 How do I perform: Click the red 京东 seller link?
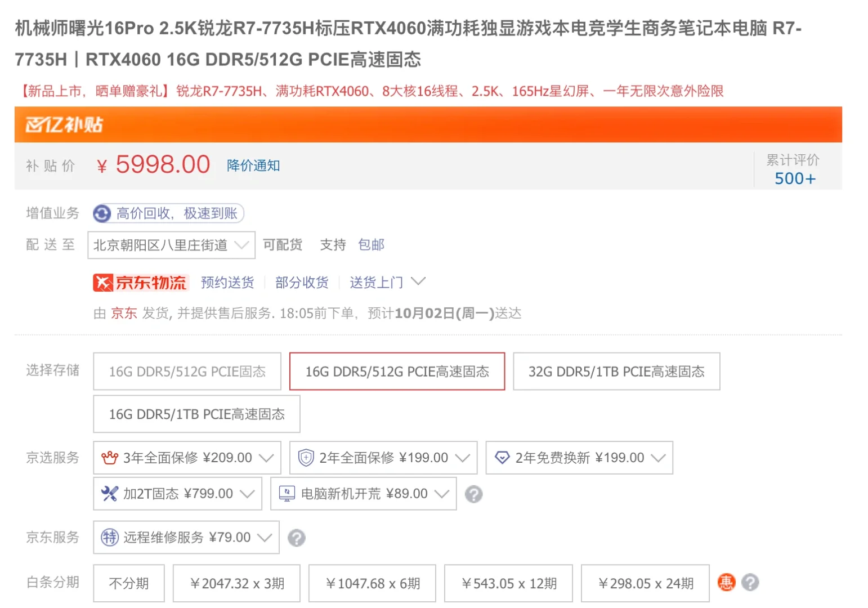pyautogui.click(x=124, y=314)
